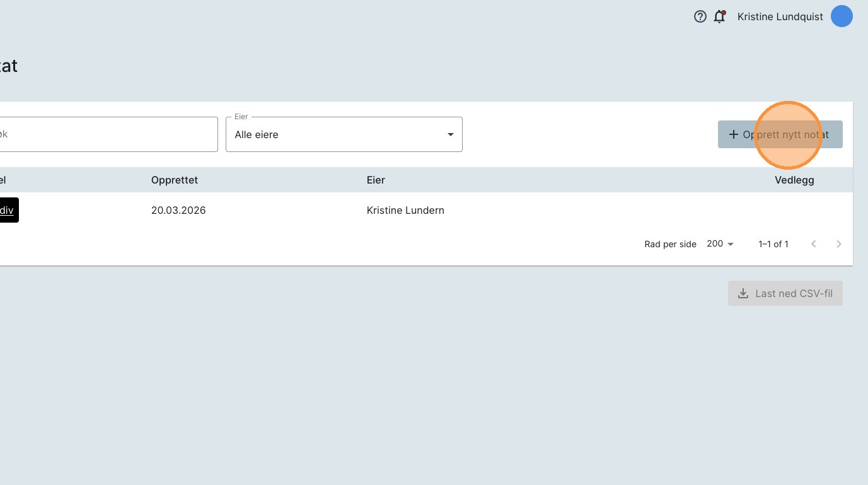Click the owner cell Kristine Lundern
This screenshot has width=868, height=485.
(x=405, y=211)
